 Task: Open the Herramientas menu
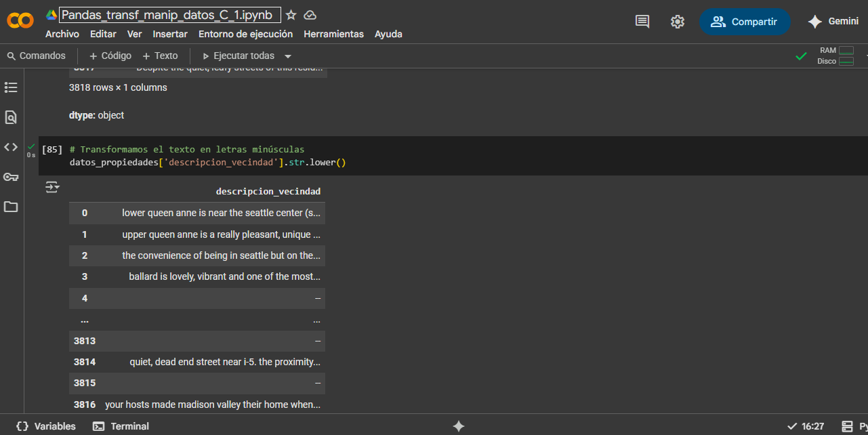coord(333,34)
